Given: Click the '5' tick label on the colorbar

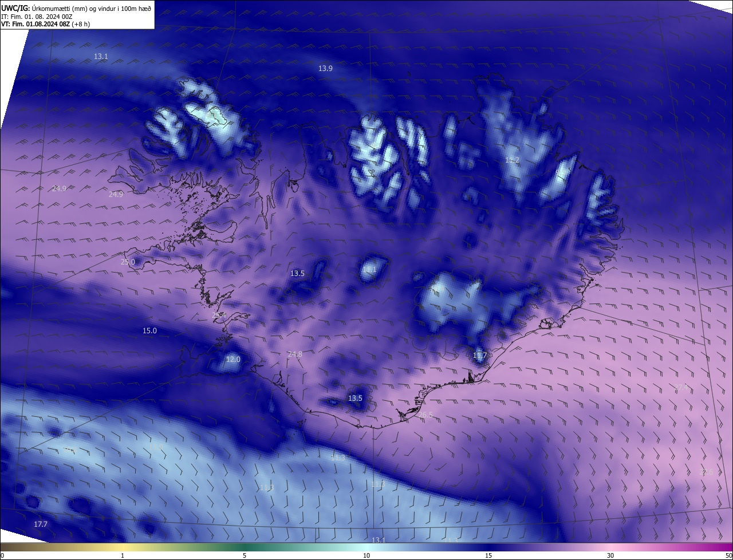Looking at the screenshot, I should (x=245, y=555).
